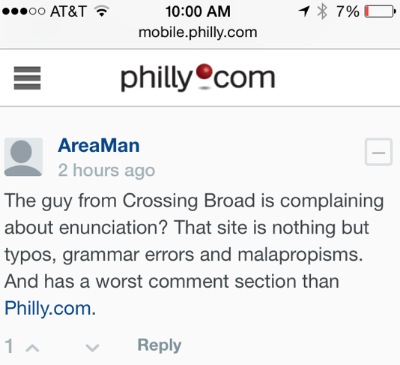This screenshot has height=365, width=400.
Task: Upvote the comment with up arrow
Action: tap(33, 348)
